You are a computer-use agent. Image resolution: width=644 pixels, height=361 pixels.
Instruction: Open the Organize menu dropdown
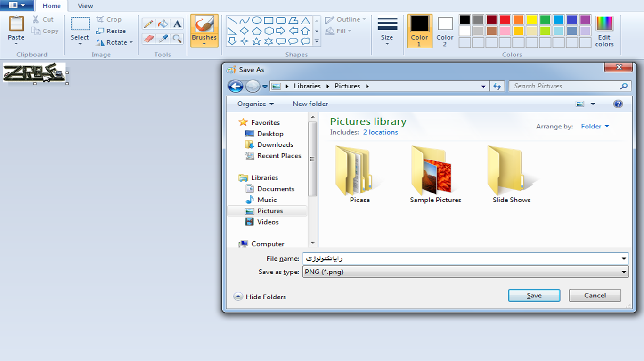(255, 104)
